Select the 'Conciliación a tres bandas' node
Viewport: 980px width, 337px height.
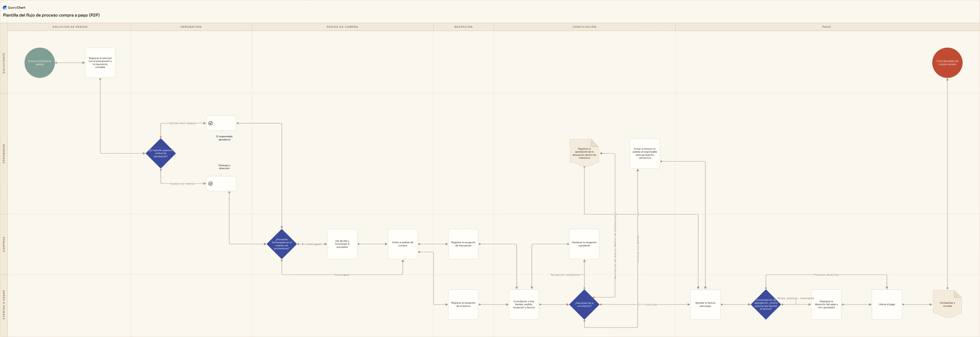coord(523,304)
